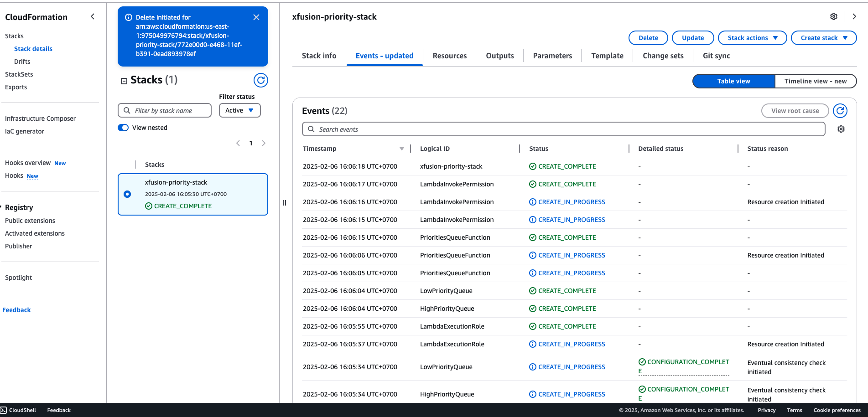Open CloudShell terminal icon

(x=4, y=410)
